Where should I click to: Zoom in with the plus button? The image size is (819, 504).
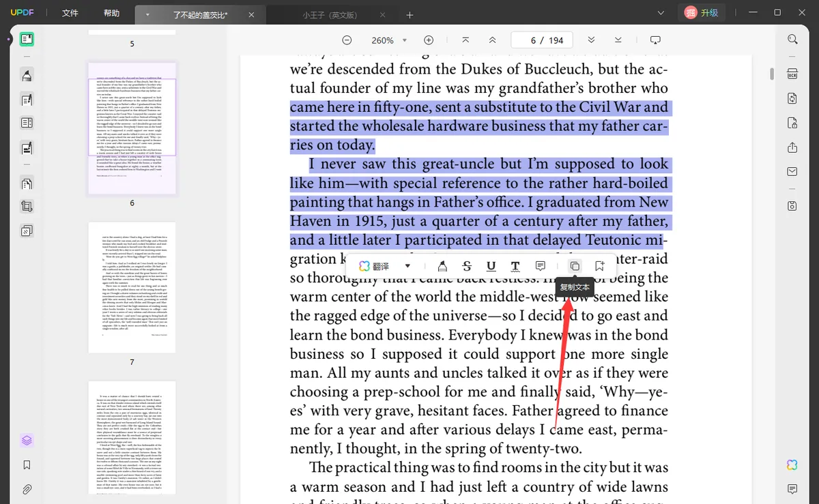[x=429, y=40]
